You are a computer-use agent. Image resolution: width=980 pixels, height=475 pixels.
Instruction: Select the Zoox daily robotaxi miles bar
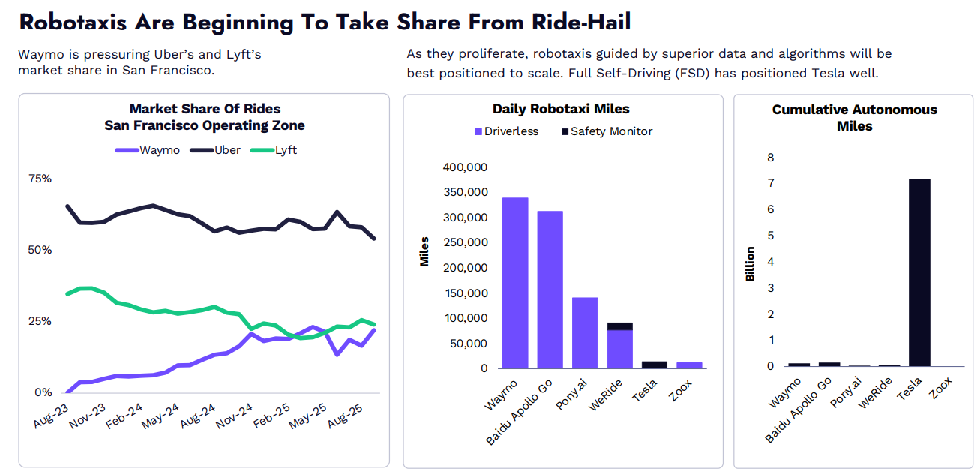pos(689,365)
